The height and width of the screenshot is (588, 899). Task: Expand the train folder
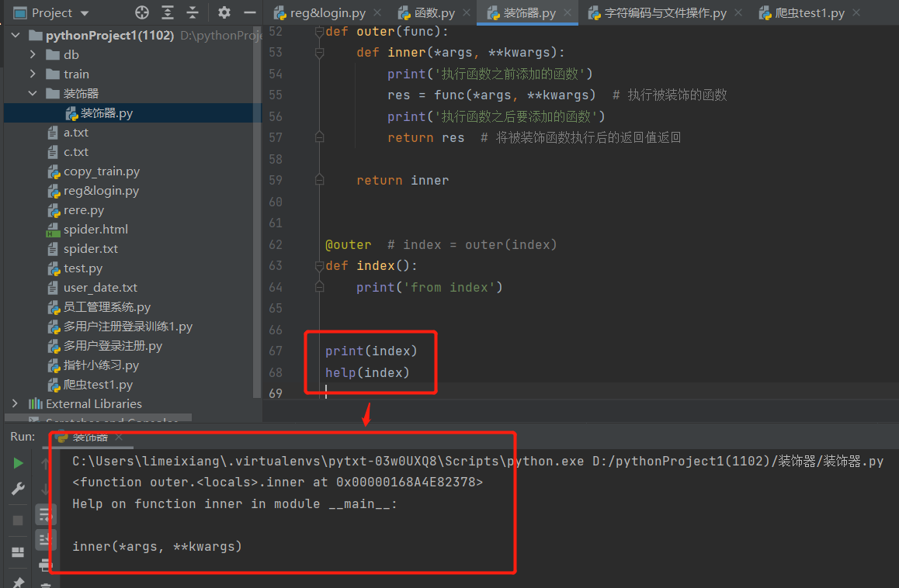33,74
